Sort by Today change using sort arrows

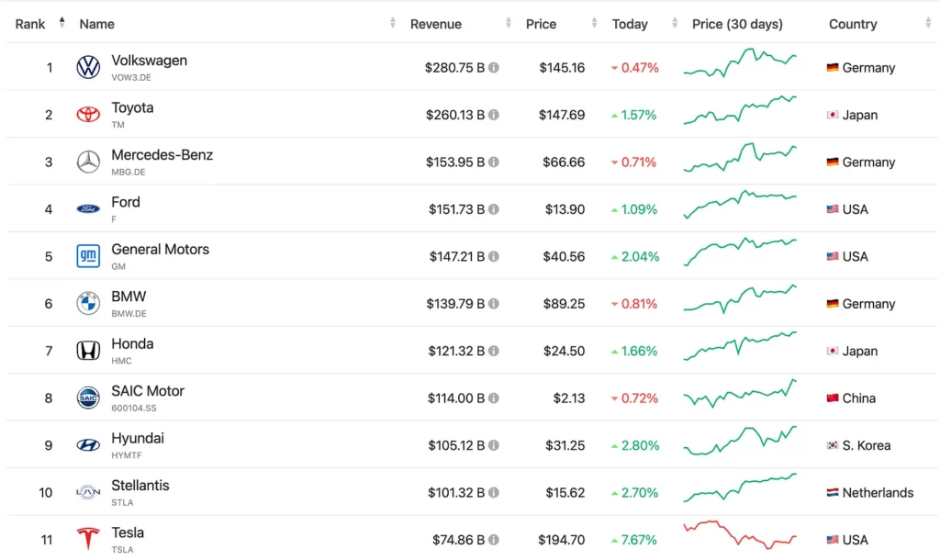[675, 24]
